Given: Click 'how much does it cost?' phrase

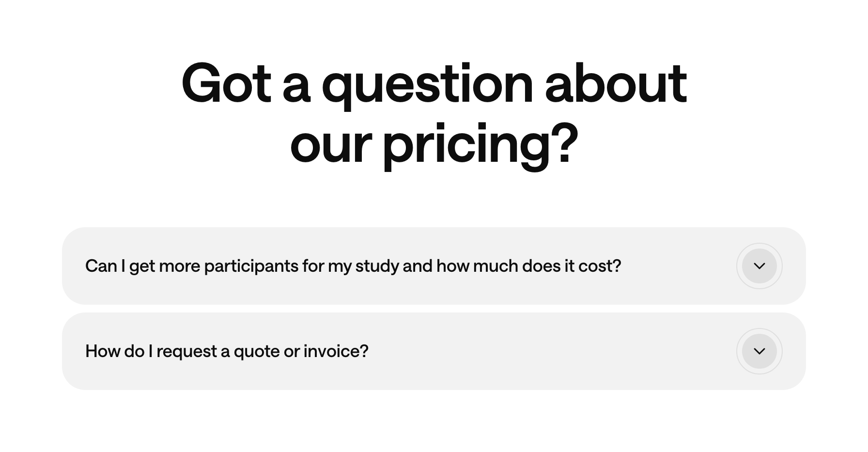Looking at the screenshot, I should (528, 266).
